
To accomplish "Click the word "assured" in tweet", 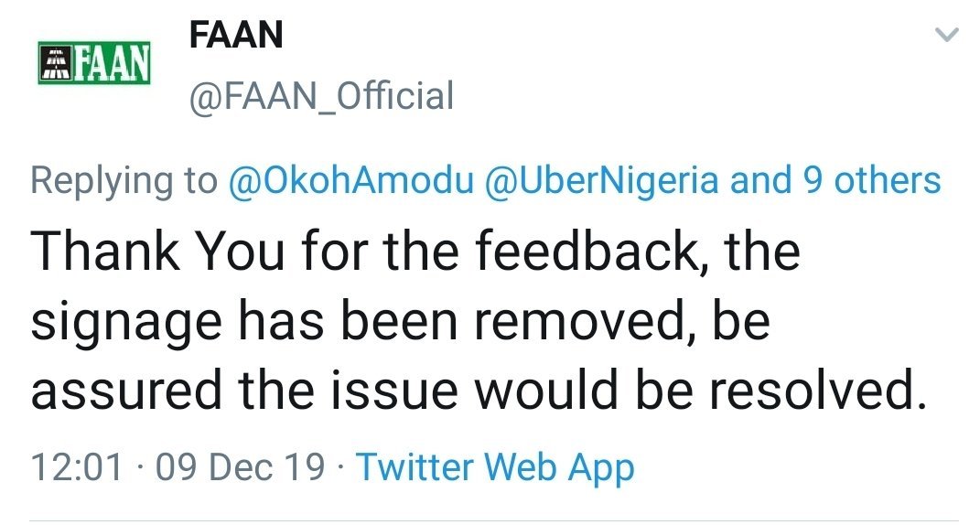I will click(x=125, y=391).
